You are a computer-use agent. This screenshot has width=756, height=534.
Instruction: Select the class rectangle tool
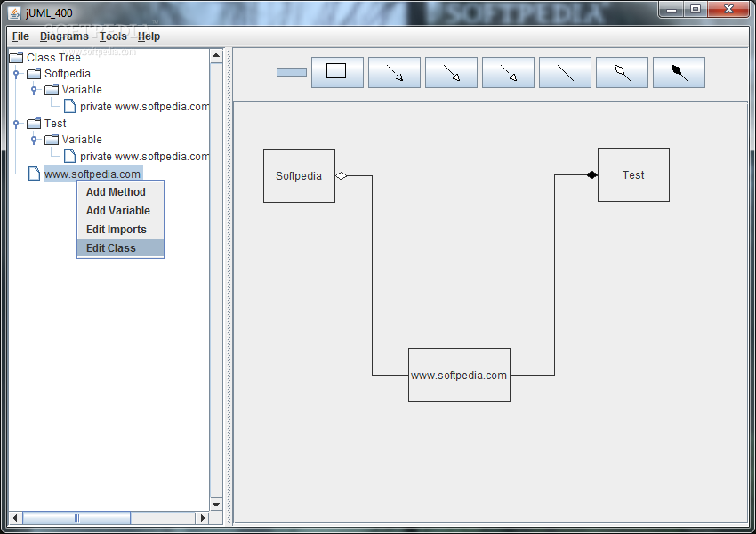[337, 72]
